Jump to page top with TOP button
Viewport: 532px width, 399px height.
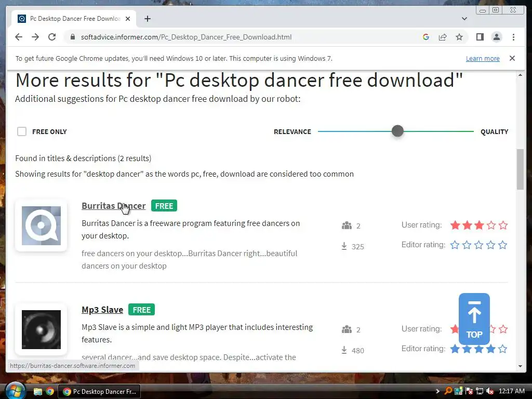click(x=474, y=319)
